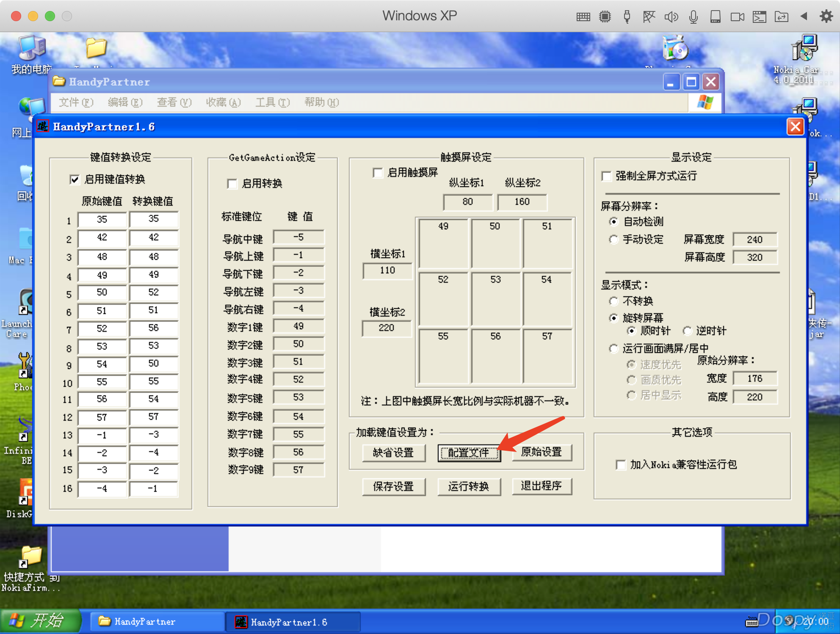Click the HandyPartner1.6 window title icon
Viewport: 840px width, 634px height.
click(x=42, y=126)
